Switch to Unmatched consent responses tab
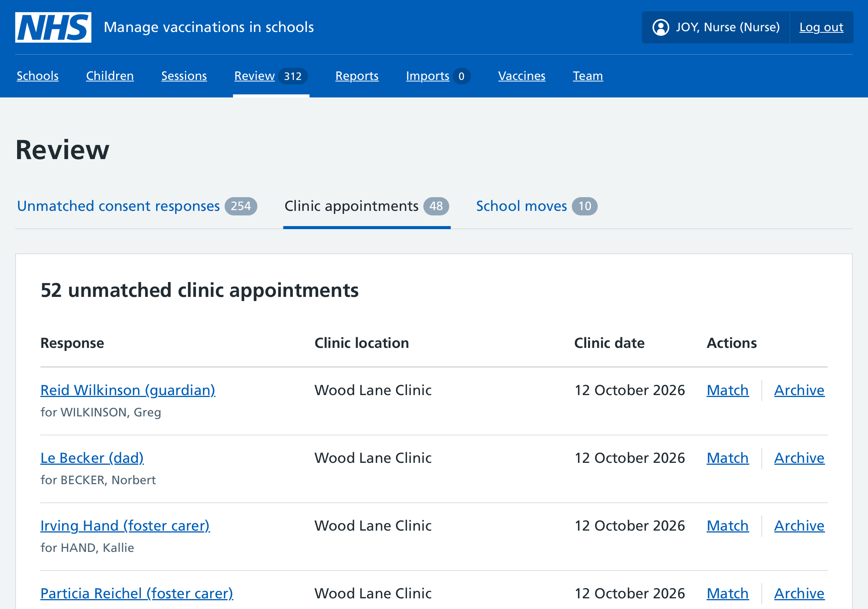 [x=137, y=206]
